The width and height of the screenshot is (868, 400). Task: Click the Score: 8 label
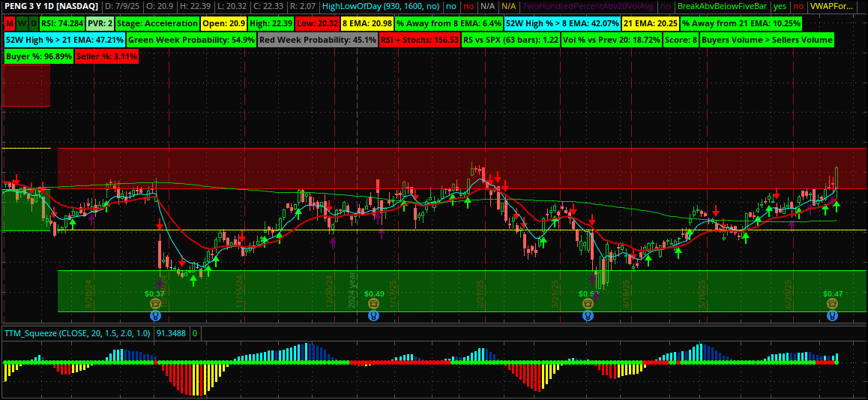click(x=681, y=40)
